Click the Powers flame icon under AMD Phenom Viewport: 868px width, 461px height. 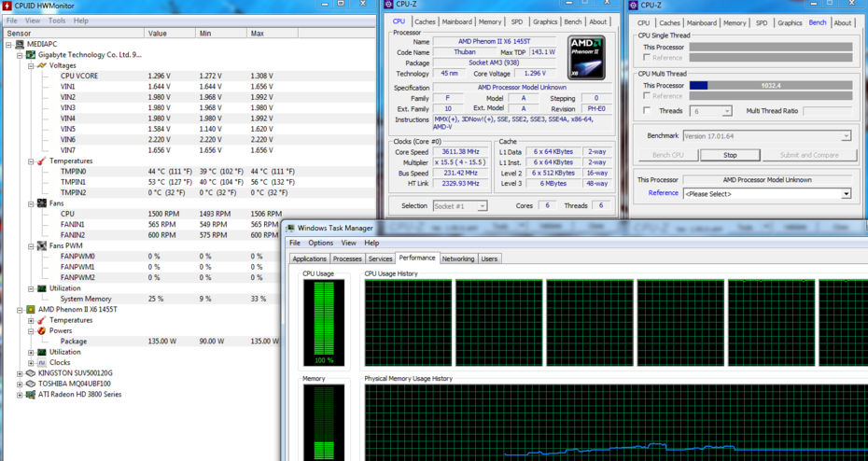pos(42,330)
